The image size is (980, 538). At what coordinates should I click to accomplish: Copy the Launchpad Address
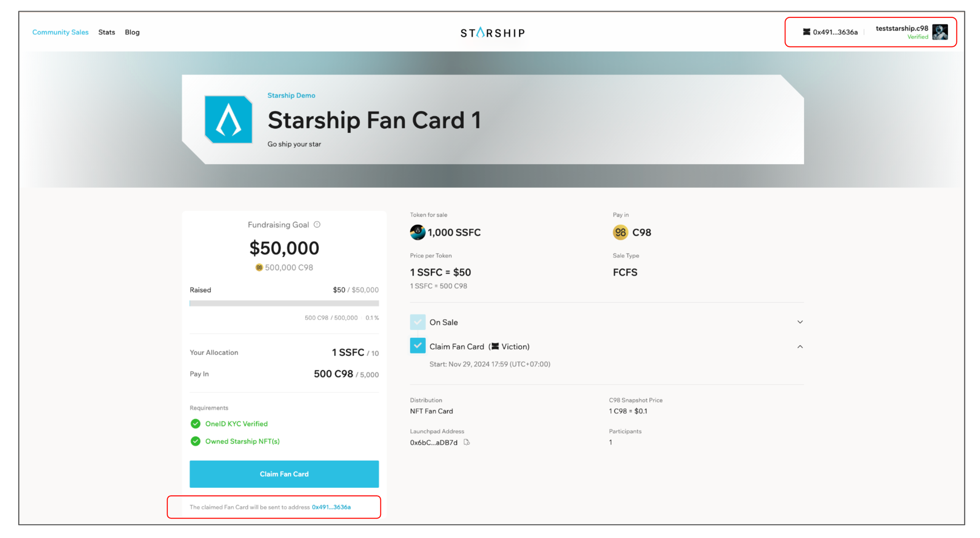tap(467, 442)
